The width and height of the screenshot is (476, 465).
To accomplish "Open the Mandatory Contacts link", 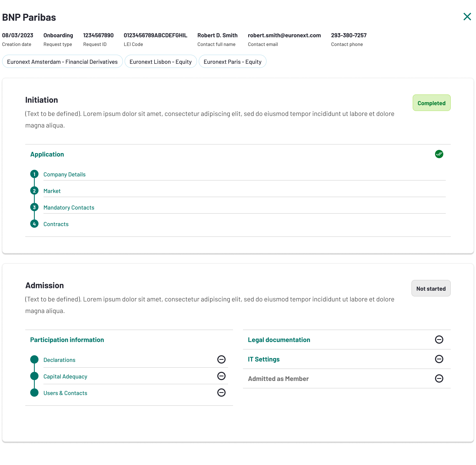I will 69,208.
